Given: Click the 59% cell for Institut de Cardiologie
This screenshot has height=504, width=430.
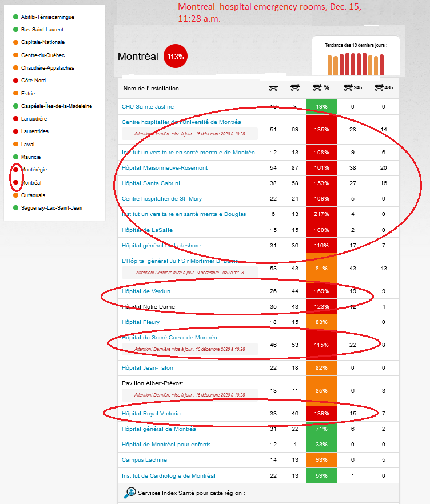Looking at the screenshot, I should point(321,475).
